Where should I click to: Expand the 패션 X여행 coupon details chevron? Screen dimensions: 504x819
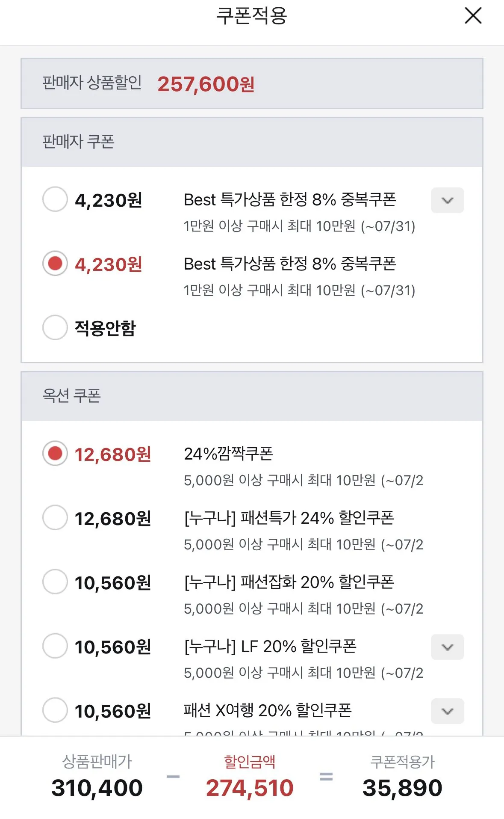(447, 711)
